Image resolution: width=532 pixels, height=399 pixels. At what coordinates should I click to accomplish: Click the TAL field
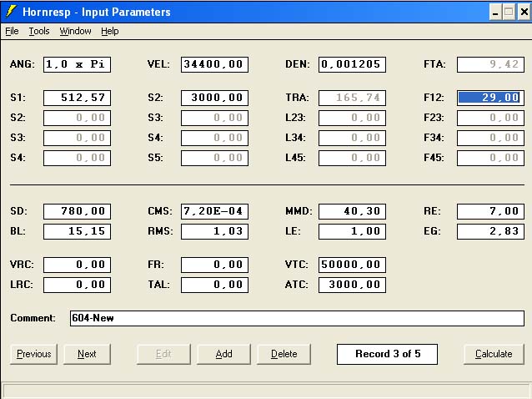point(214,285)
